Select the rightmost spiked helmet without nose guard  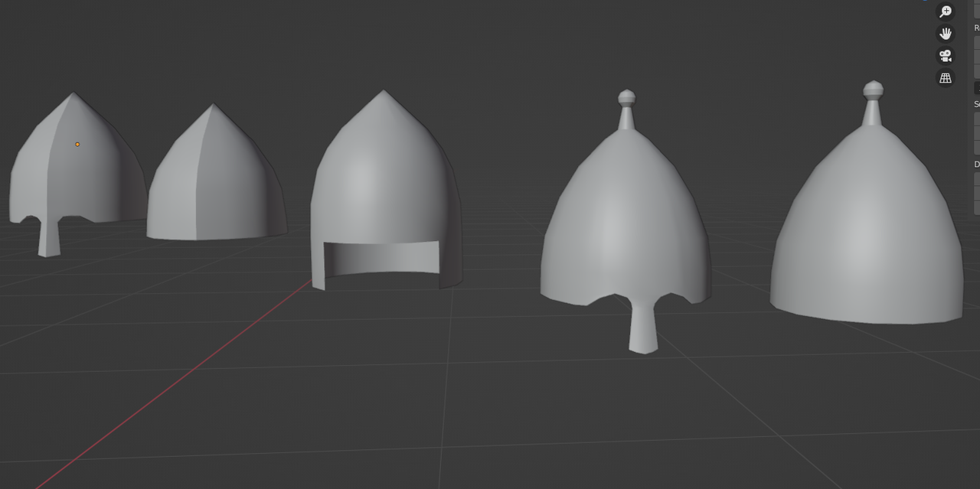[x=867, y=203]
